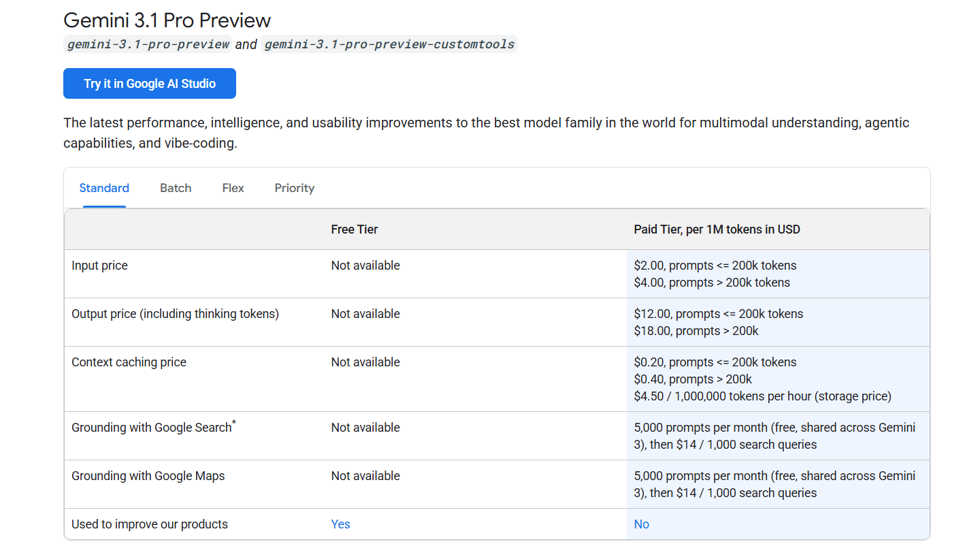The width and height of the screenshot is (980, 555).
Task: Click the $12.00, prompts <= 200k tokens text
Action: click(x=718, y=314)
